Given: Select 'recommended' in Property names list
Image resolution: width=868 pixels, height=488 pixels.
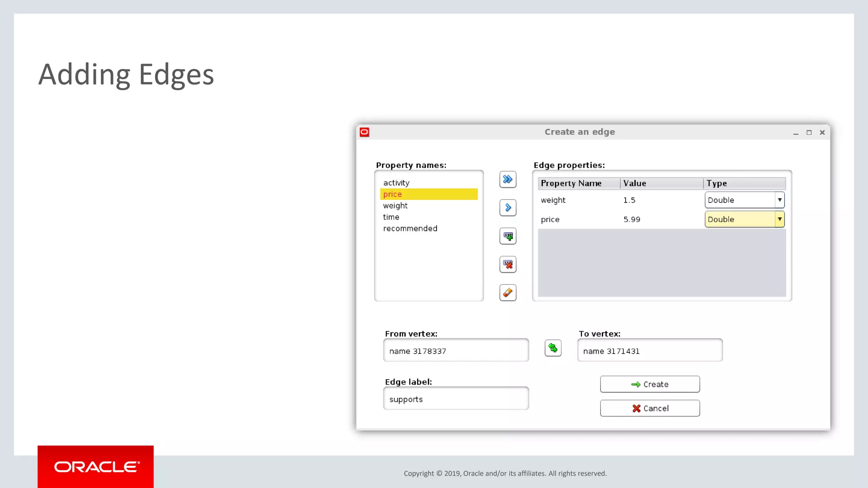Looking at the screenshot, I should tap(410, 228).
